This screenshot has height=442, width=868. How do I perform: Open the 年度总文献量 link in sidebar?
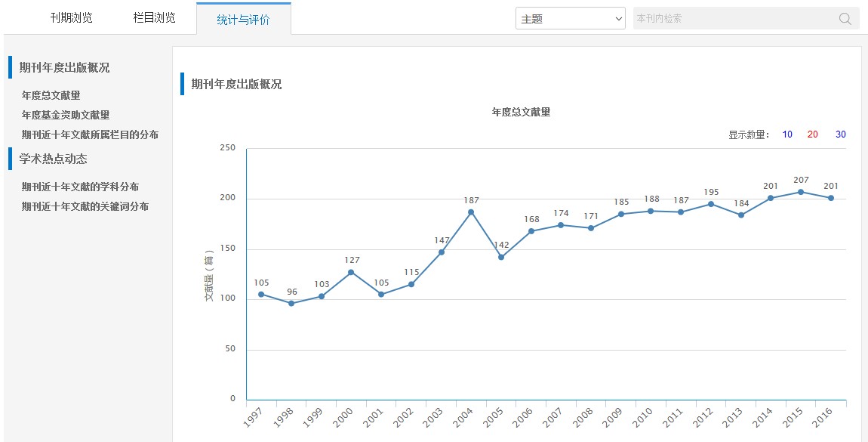51,95
